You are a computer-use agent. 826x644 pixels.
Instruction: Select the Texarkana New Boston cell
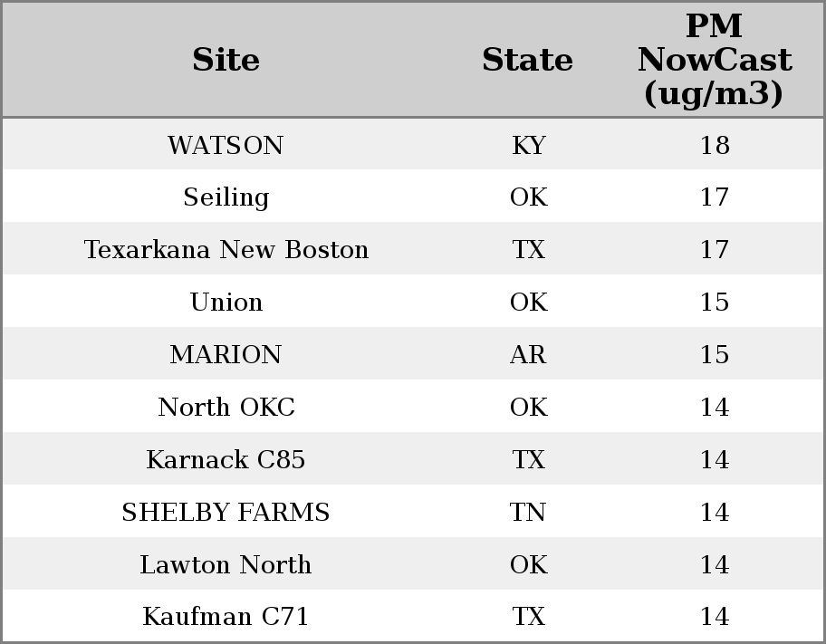(226, 249)
